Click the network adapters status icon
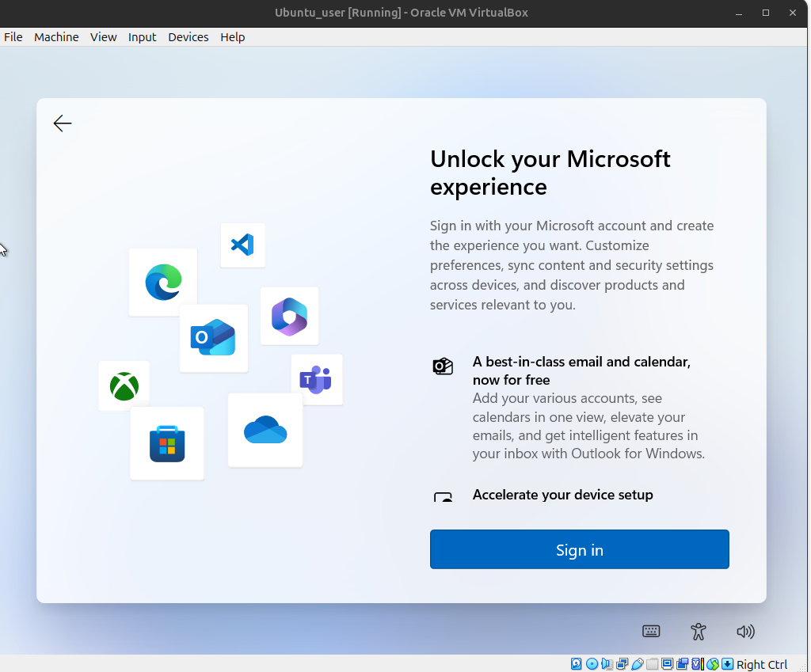This screenshot has width=811, height=672. [623, 664]
